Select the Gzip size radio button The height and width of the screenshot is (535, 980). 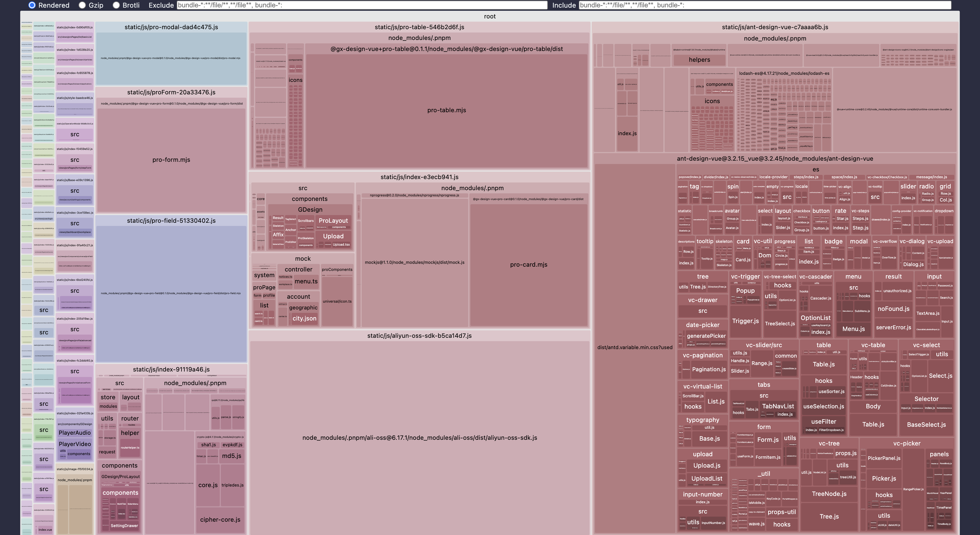pos(82,5)
